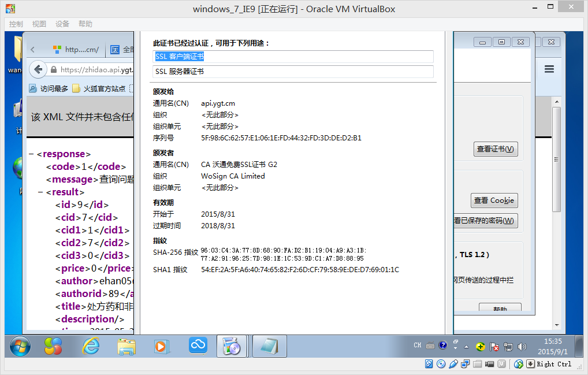Click the SHA-256 fingerprint value
Image resolution: width=588 pixels, height=375 pixels.
[284, 254]
